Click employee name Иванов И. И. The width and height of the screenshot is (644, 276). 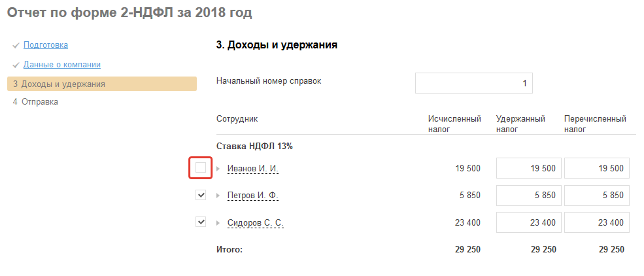[x=253, y=169]
